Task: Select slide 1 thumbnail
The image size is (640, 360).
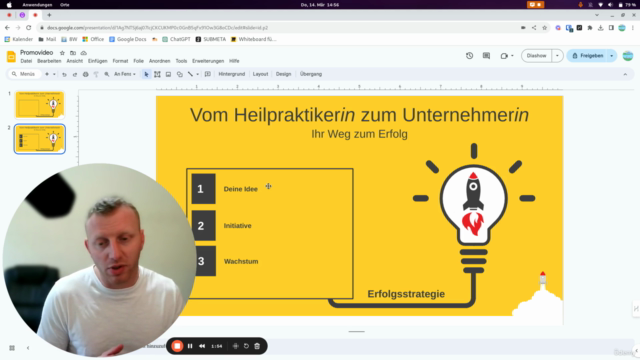Action: tap(40, 105)
